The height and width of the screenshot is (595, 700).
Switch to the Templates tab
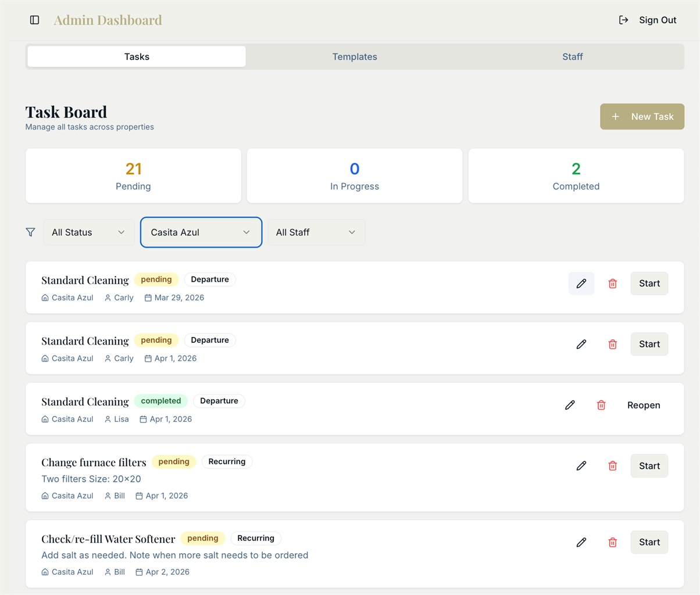click(355, 56)
